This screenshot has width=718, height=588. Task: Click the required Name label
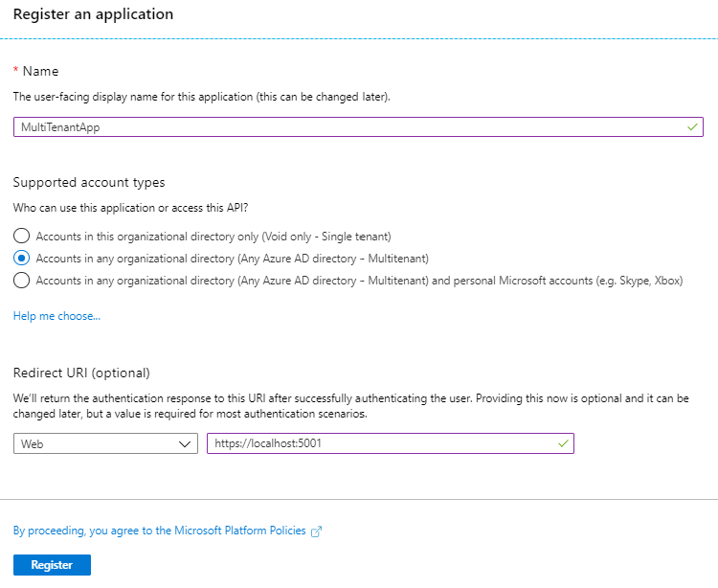36,71
